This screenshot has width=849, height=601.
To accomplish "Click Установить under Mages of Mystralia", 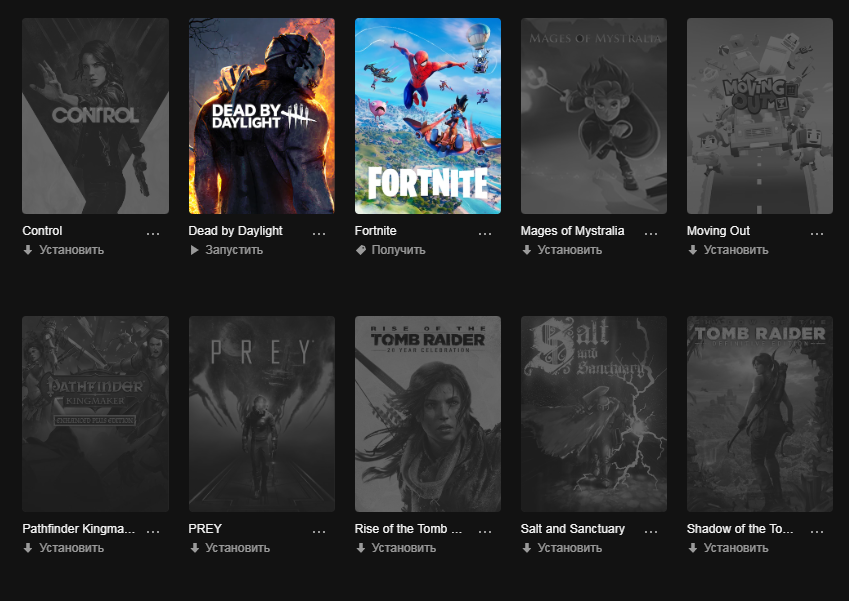I will [x=562, y=250].
